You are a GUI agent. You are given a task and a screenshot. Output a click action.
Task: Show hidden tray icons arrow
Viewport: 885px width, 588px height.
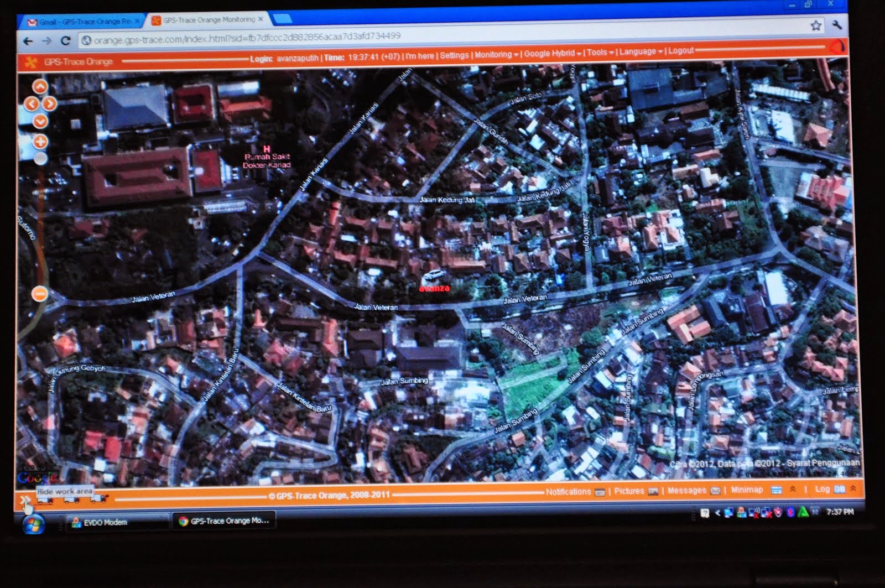pyautogui.click(x=717, y=513)
